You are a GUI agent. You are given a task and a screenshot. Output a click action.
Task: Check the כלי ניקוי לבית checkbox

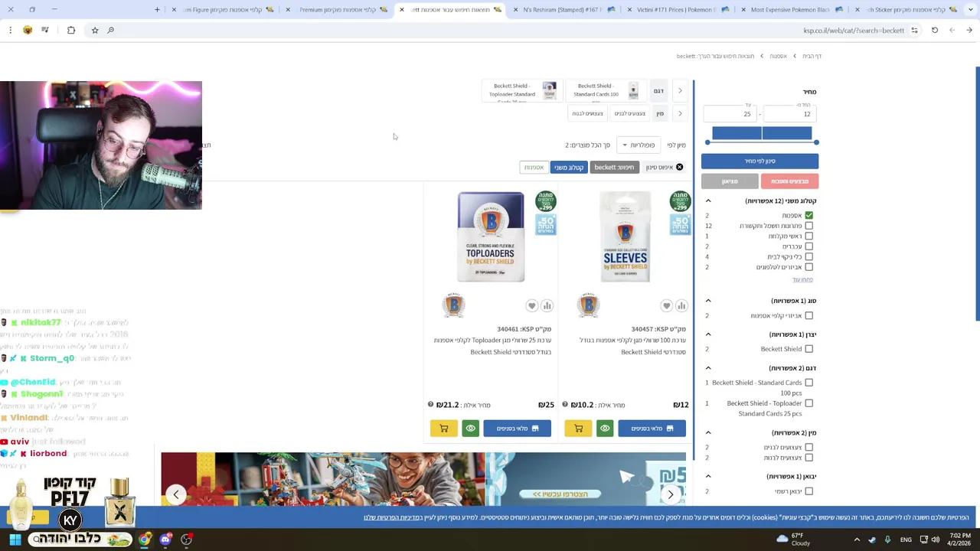[x=808, y=257]
